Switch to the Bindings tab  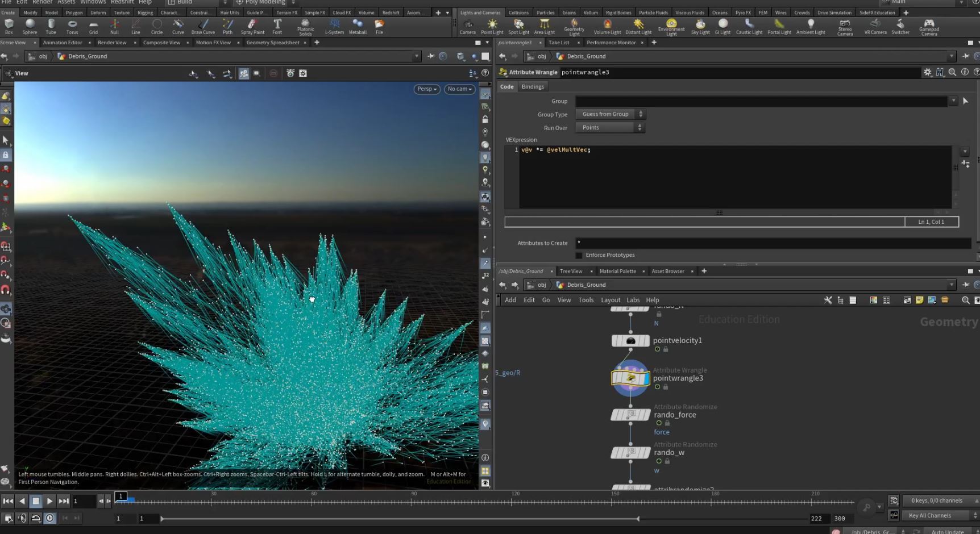533,86
